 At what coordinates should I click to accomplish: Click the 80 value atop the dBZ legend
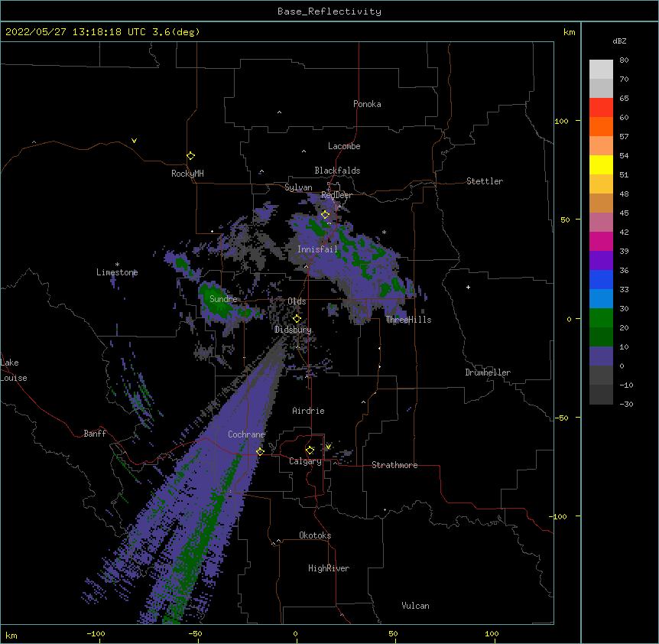point(624,60)
